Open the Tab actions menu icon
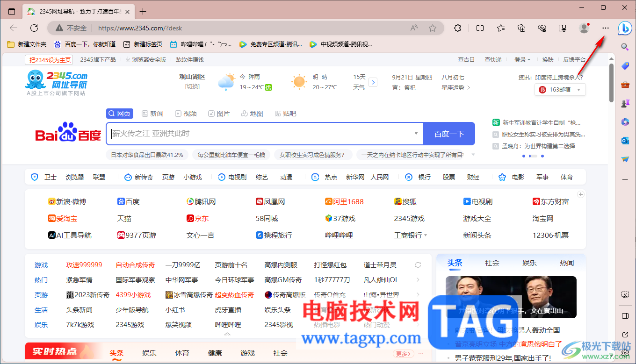The image size is (636, 364). tap(12, 12)
